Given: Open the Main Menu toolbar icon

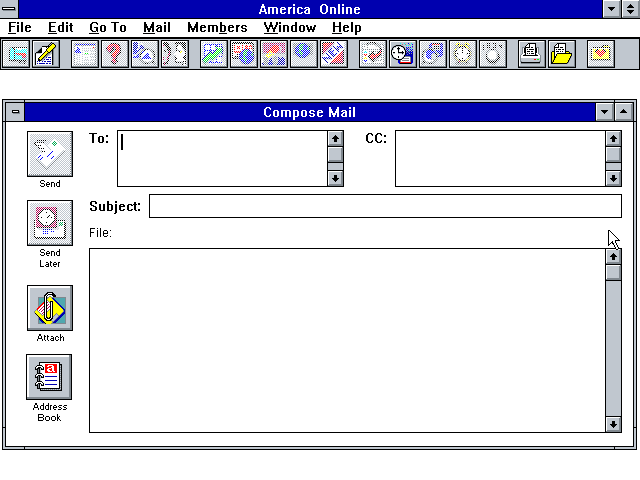Looking at the screenshot, I should pyautogui.click(x=85, y=54).
